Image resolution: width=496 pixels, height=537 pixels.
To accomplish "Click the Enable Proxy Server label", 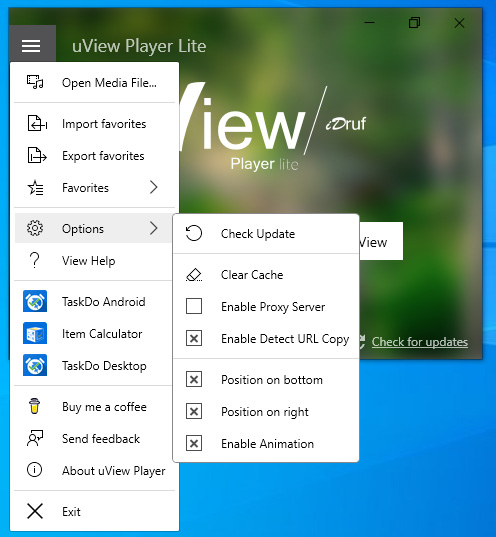I will pos(273,307).
